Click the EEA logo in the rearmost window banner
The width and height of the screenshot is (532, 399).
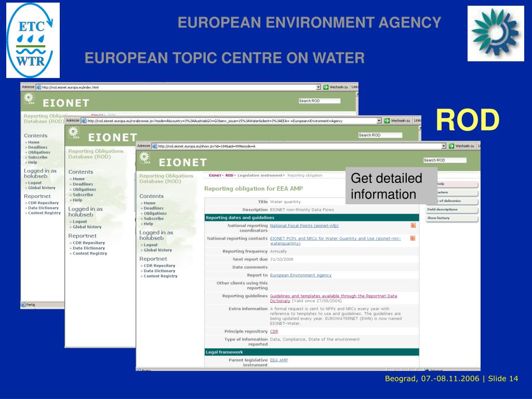pos(29,99)
